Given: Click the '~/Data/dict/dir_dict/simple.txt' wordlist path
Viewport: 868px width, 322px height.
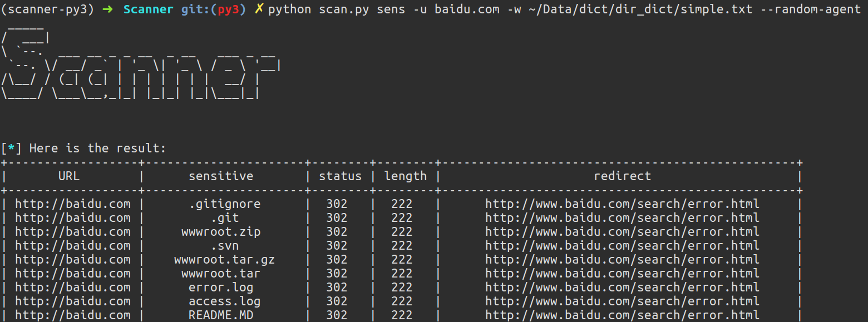Looking at the screenshot, I should pos(640,9).
